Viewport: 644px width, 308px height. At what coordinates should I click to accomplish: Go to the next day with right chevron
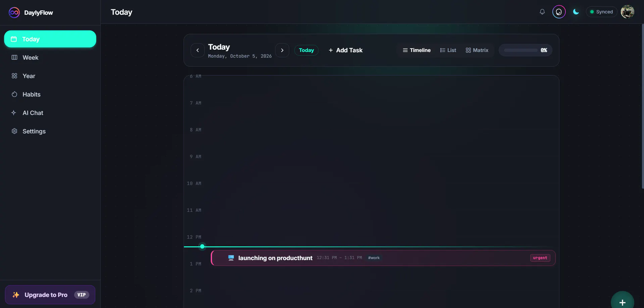(282, 50)
